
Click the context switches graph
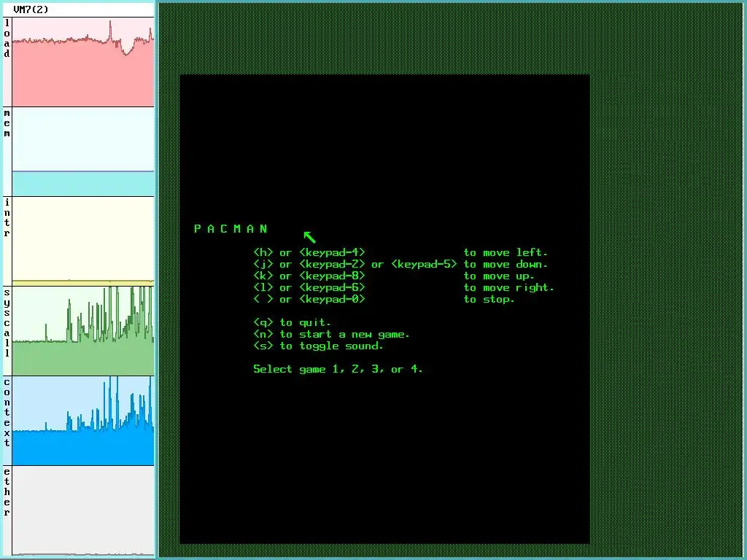point(83,421)
